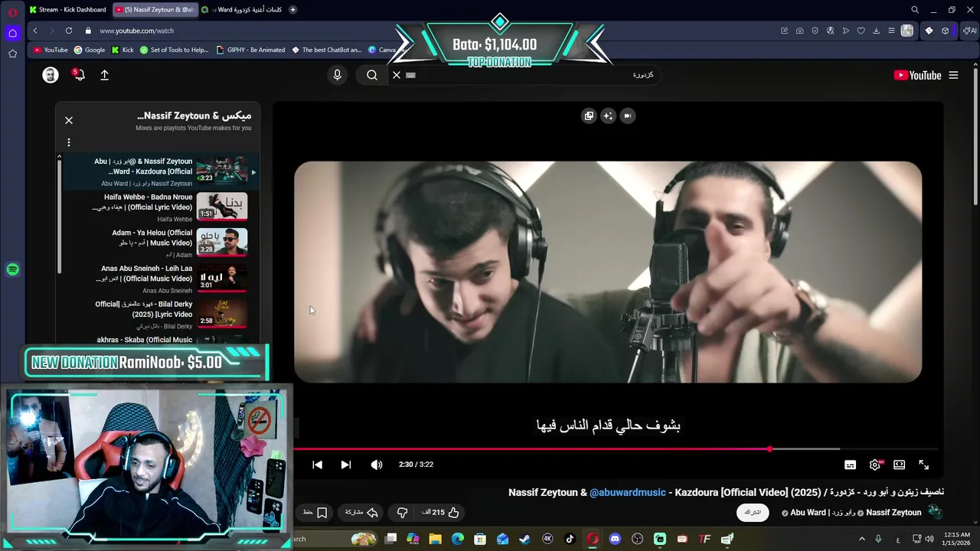
Task: Open Set of Tools to Help bookmark
Action: point(174,50)
